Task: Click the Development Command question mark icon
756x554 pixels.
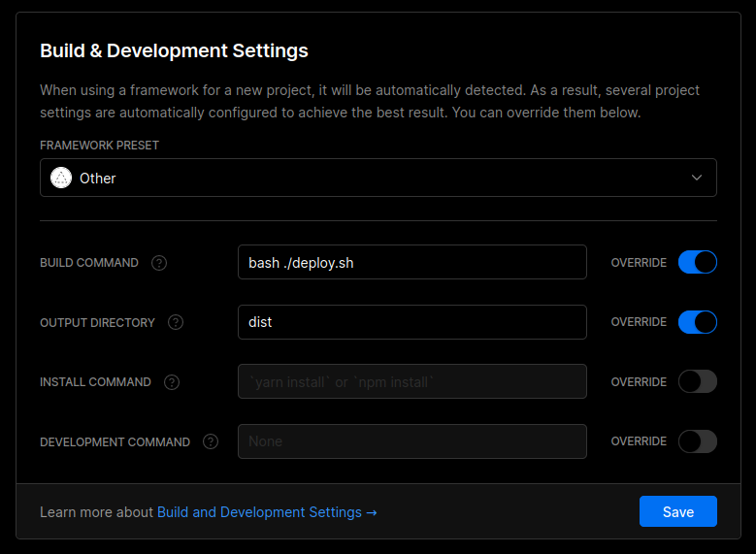Action: 211,441
